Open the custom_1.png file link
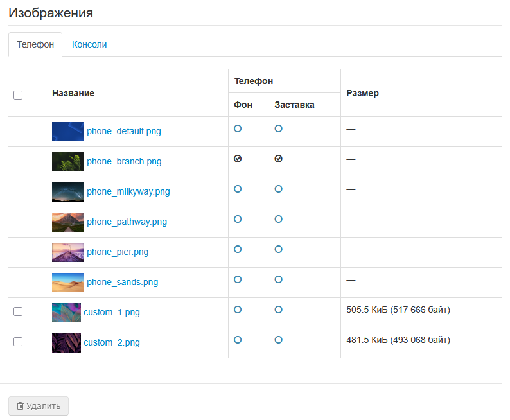This screenshot has height=420, width=510. [112, 313]
